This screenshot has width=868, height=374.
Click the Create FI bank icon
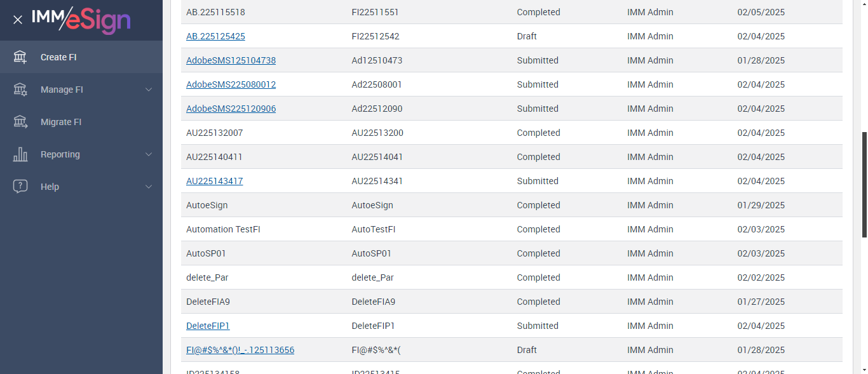coord(20,57)
